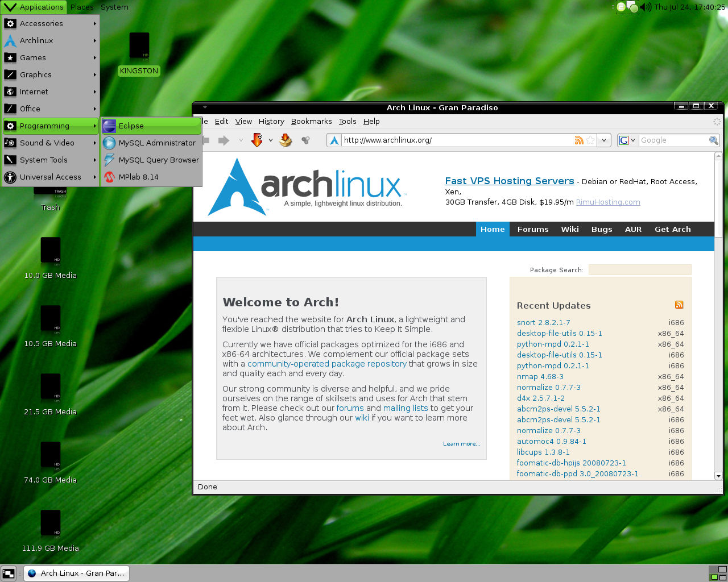Viewport: 728px width, 582px height.
Task: Open the Places menu in top panel
Action: point(82,7)
